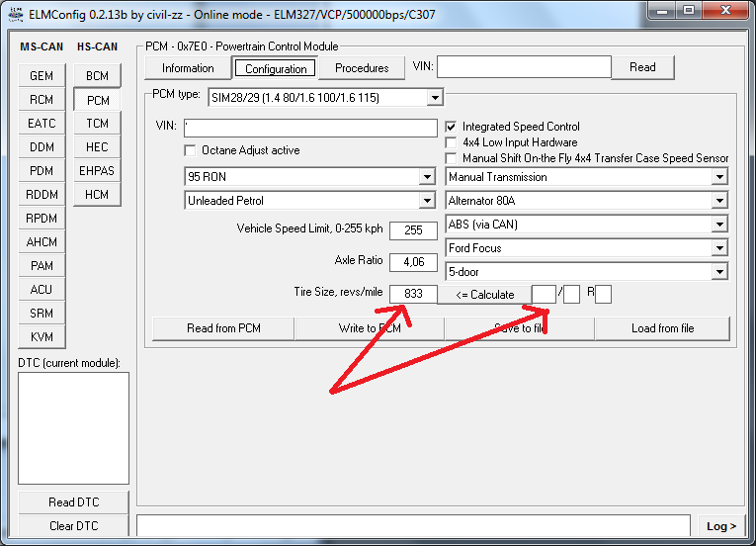The width and height of the screenshot is (756, 546).
Task: Click the ELMConfig app icon in title bar
Action: [12, 14]
